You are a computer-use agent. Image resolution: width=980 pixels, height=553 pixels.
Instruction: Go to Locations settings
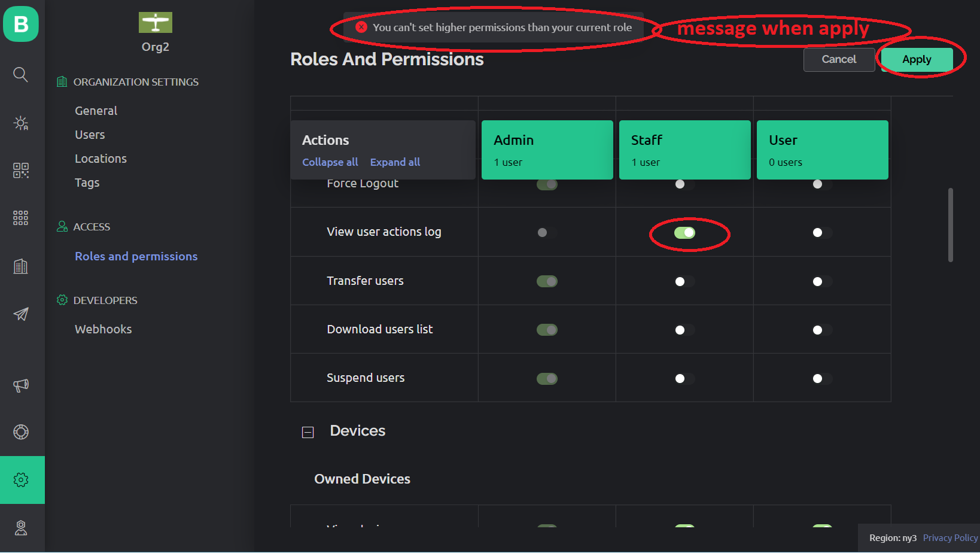pos(101,159)
